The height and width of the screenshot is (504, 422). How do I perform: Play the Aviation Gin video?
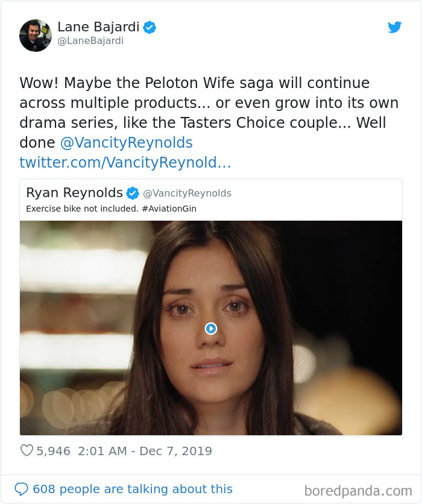click(211, 328)
